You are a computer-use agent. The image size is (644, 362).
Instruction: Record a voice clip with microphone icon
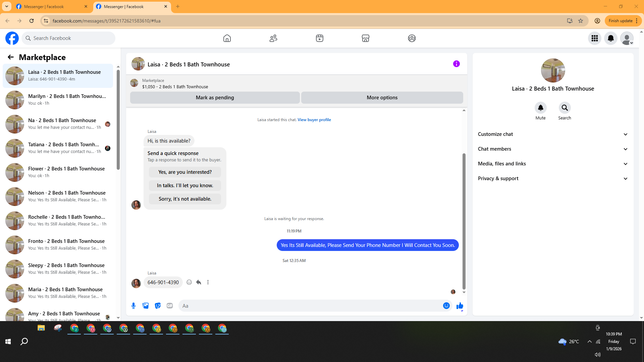(x=133, y=306)
